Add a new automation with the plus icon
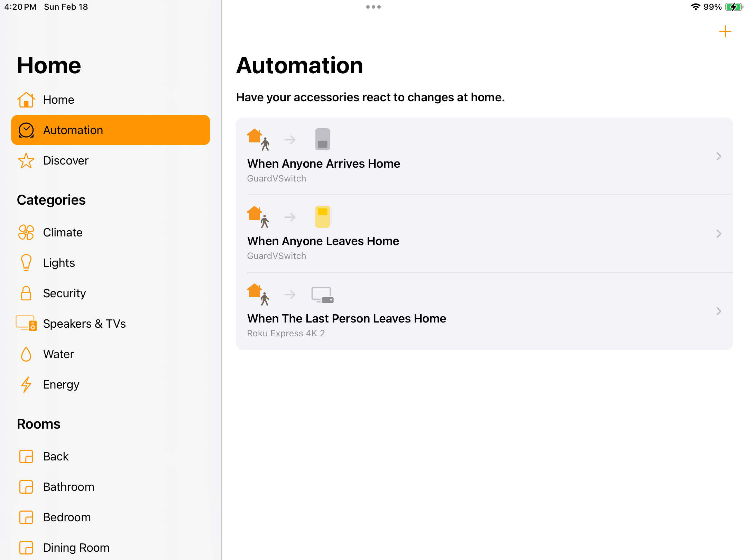The image size is (747, 560). click(725, 31)
